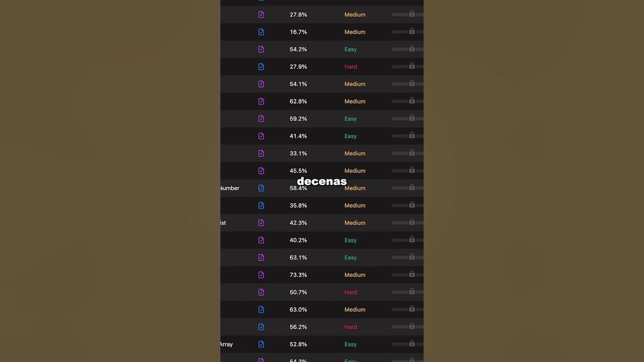644x362 pixels.
Task: Click article solution icon in 35.8% row
Action: click(261, 205)
